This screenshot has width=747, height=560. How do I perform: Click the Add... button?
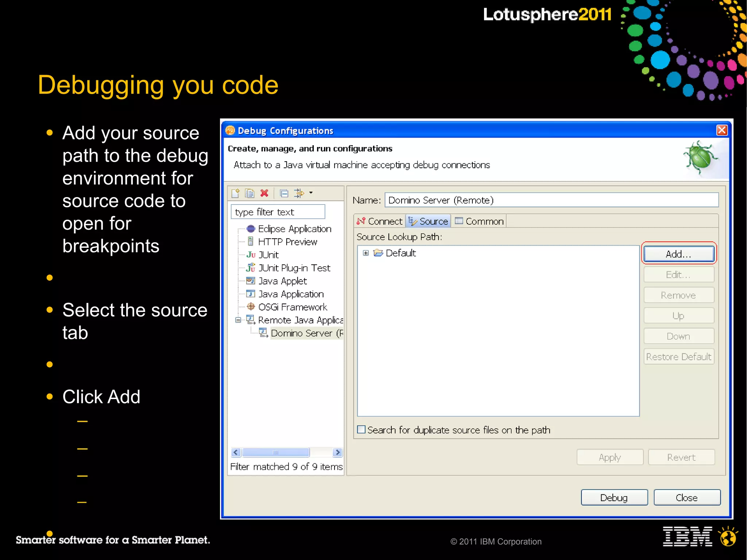[x=679, y=254]
